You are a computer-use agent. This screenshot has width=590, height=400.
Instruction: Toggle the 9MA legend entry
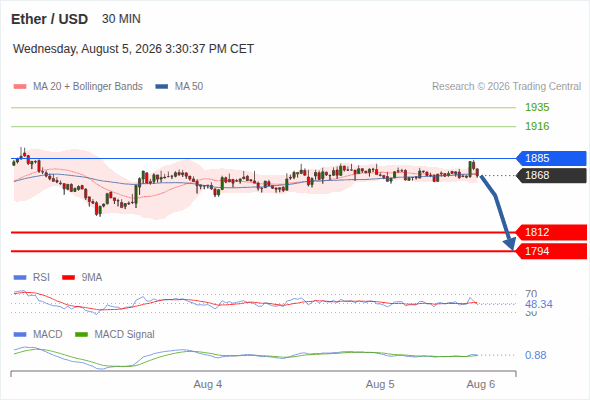(x=82, y=277)
